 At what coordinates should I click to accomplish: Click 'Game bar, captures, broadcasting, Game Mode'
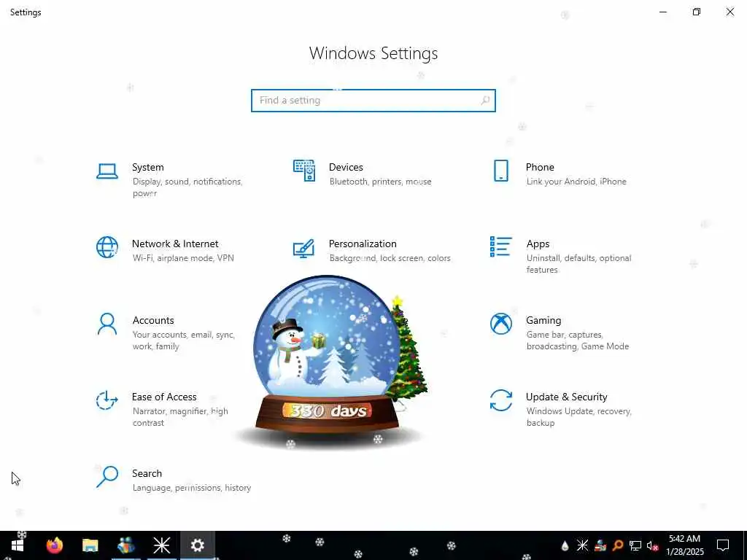pos(578,341)
